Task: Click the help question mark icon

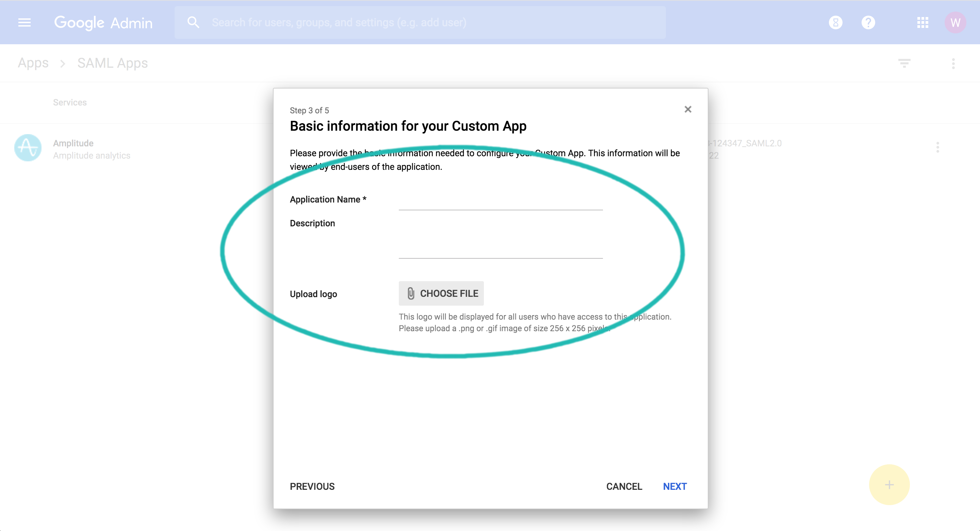Action: (x=868, y=23)
